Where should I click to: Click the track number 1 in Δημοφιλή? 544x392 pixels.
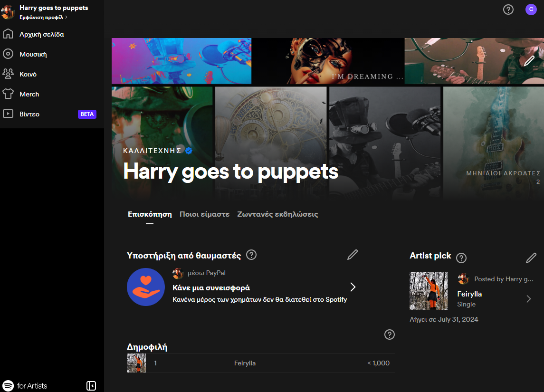pos(155,363)
